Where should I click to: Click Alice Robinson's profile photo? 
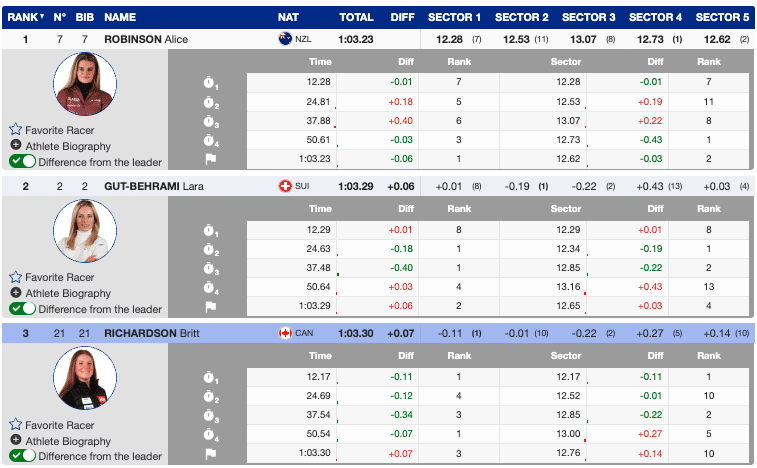pyautogui.click(x=84, y=85)
